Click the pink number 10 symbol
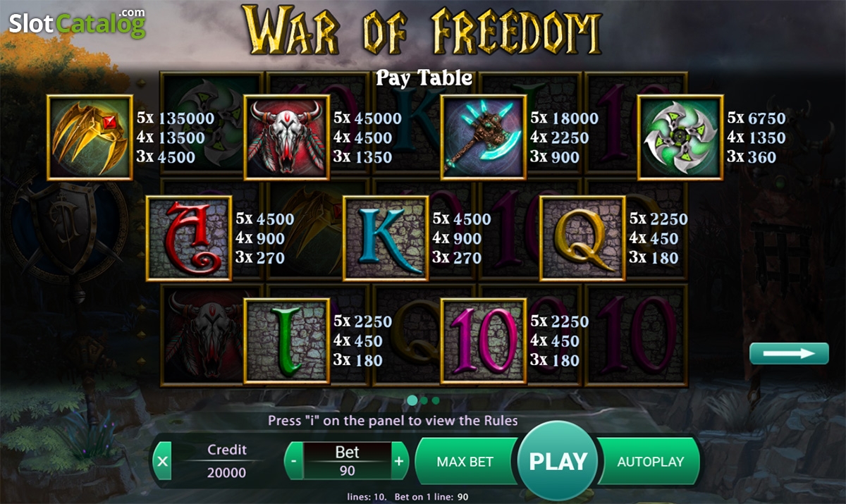846x504 pixels. 484,341
